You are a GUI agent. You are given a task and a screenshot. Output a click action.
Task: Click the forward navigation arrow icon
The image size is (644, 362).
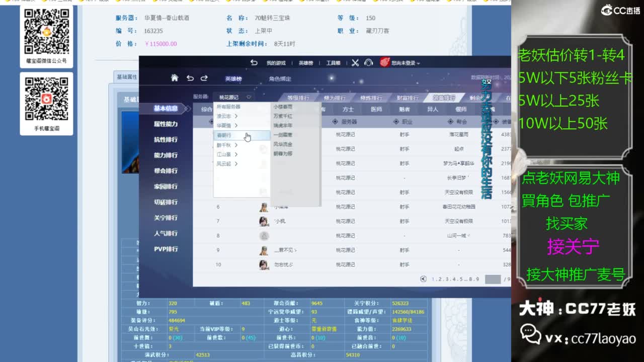204,78
